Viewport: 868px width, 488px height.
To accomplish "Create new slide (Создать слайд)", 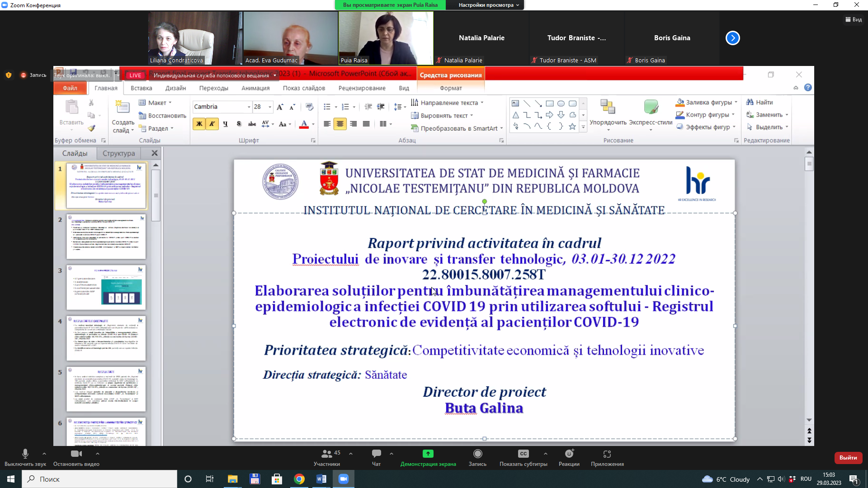I will click(123, 117).
